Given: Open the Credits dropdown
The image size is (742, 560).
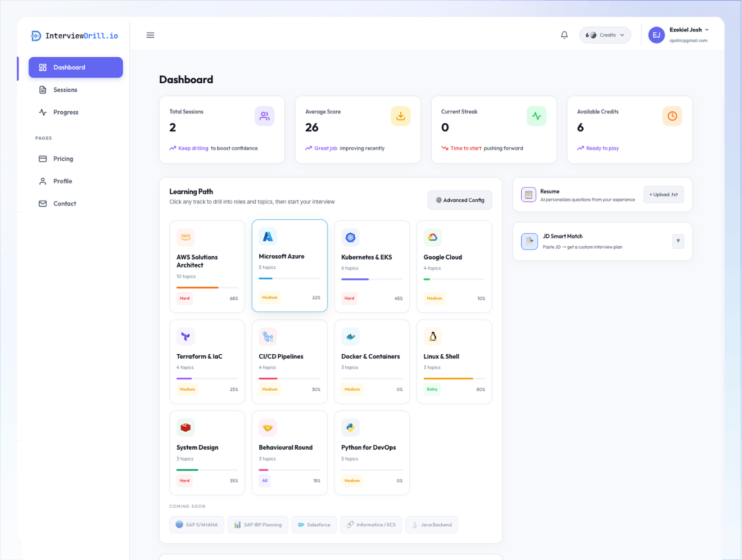Looking at the screenshot, I should [605, 35].
